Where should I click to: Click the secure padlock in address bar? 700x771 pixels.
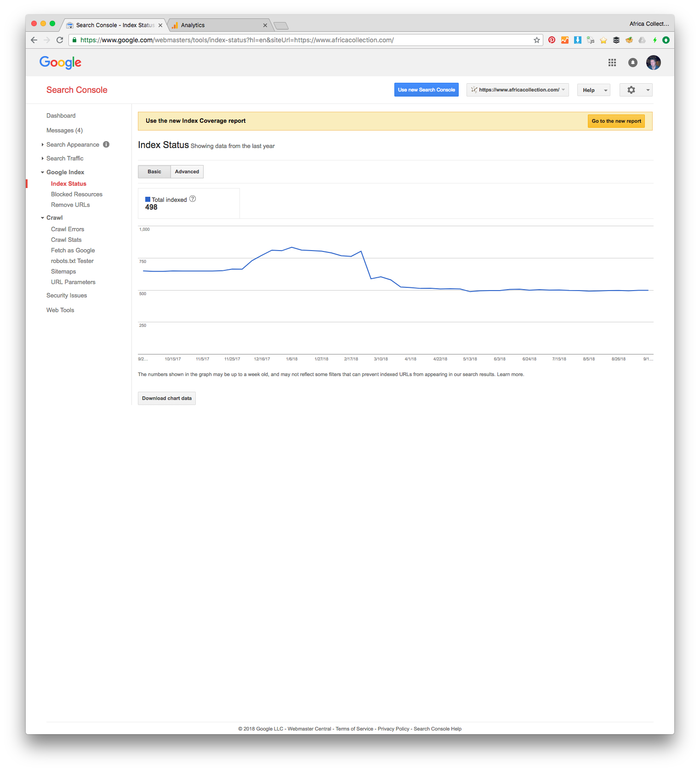click(74, 40)
